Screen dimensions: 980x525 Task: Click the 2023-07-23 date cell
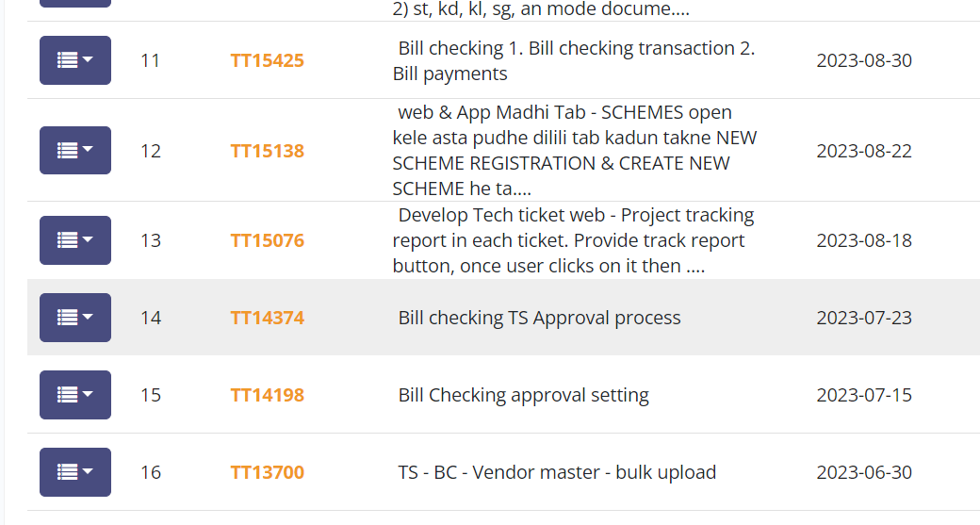[864, 319]
